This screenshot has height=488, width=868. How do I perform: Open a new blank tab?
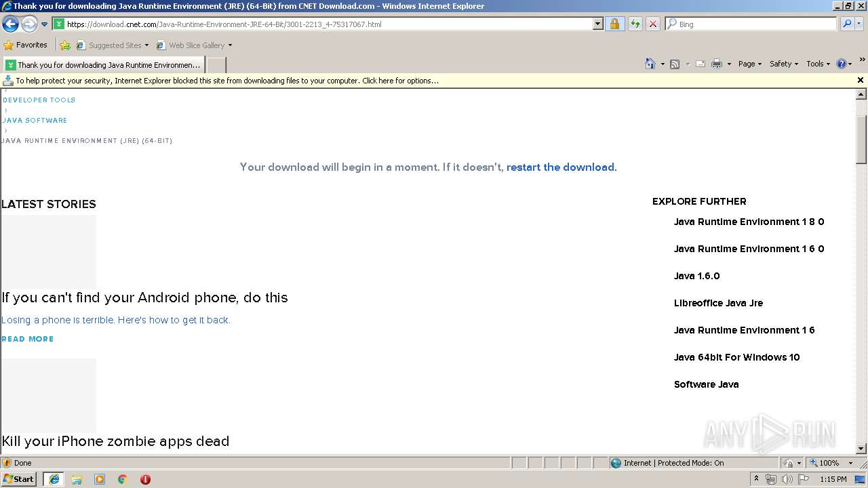point(216,65)
